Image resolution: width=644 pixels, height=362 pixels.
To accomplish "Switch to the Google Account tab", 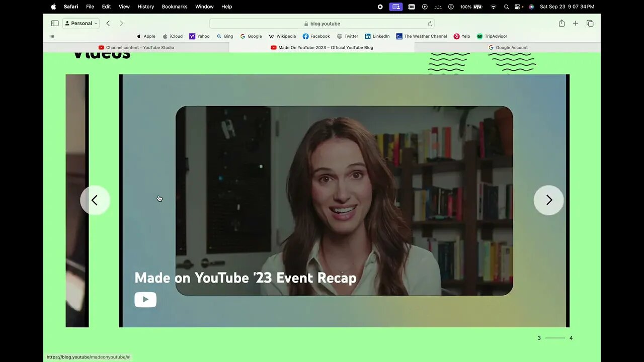I will click(x=508, y=47).
